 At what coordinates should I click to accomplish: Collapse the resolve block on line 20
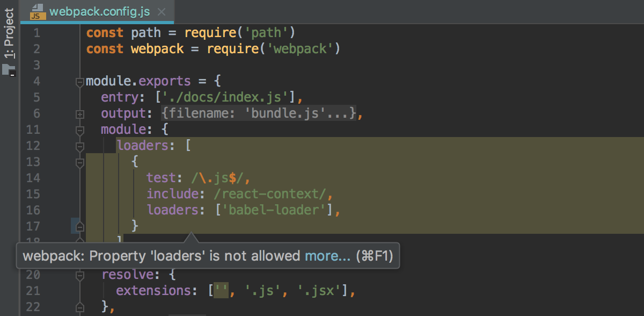(x=80, y=275)
